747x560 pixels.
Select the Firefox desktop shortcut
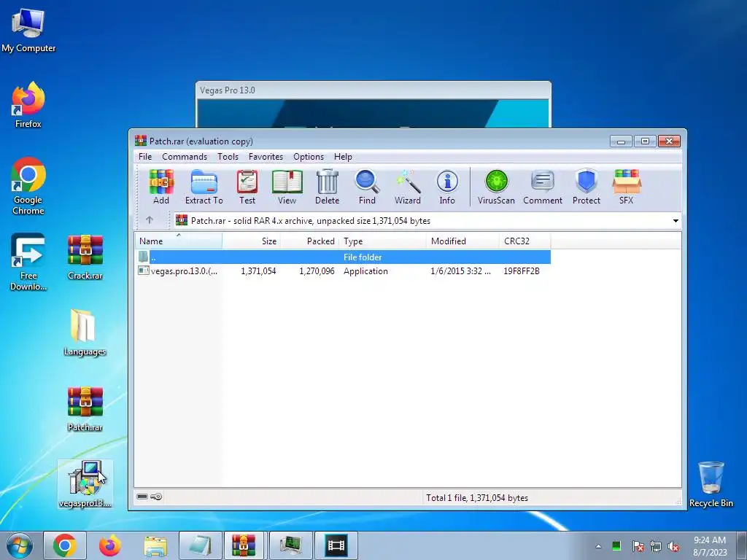(x=28, y=105)
